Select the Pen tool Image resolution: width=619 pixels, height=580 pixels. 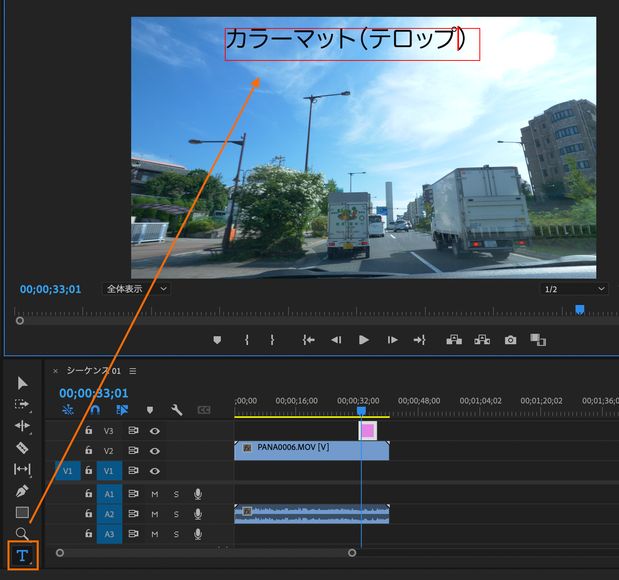[x=22, y=491]
